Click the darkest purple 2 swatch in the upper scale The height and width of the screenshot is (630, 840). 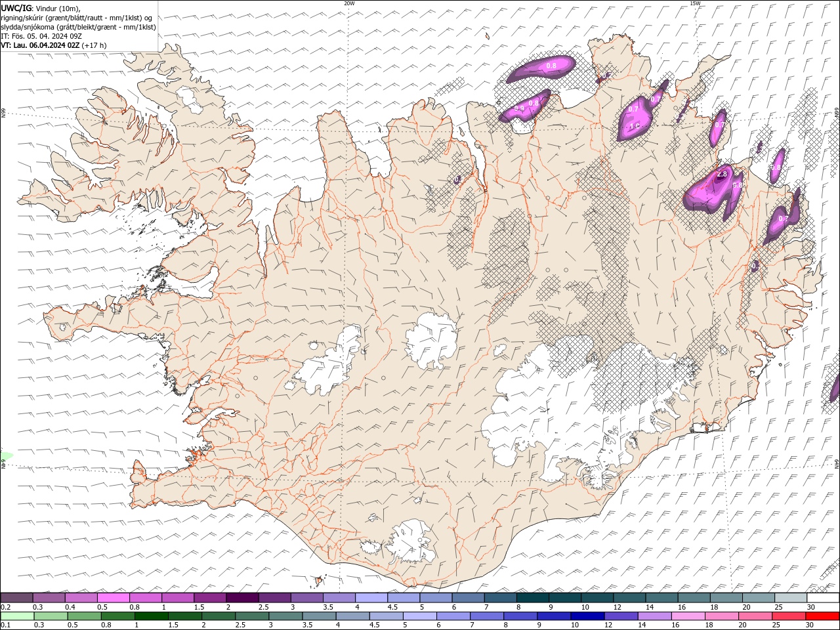241,598
